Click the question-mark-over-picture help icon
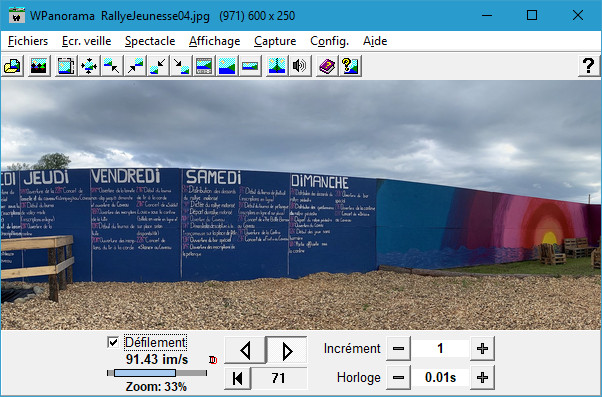 pyautogui.click(x=350, y=66)
